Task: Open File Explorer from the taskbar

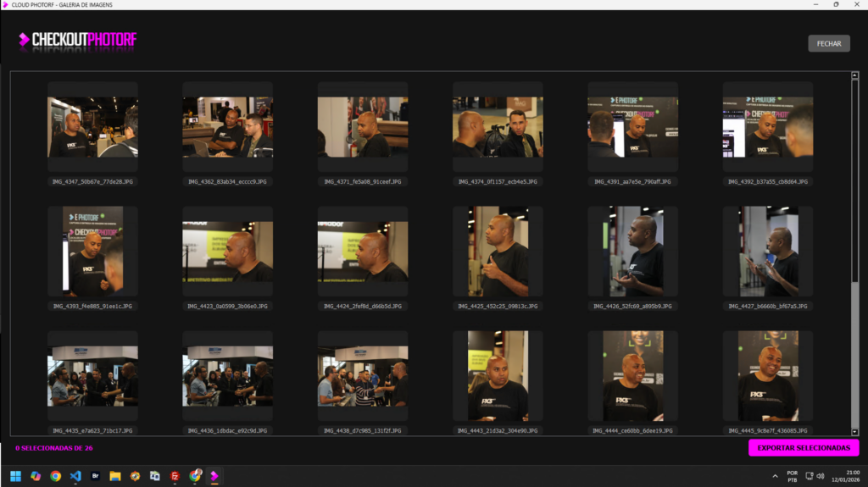Action: [x=115, y=476]
